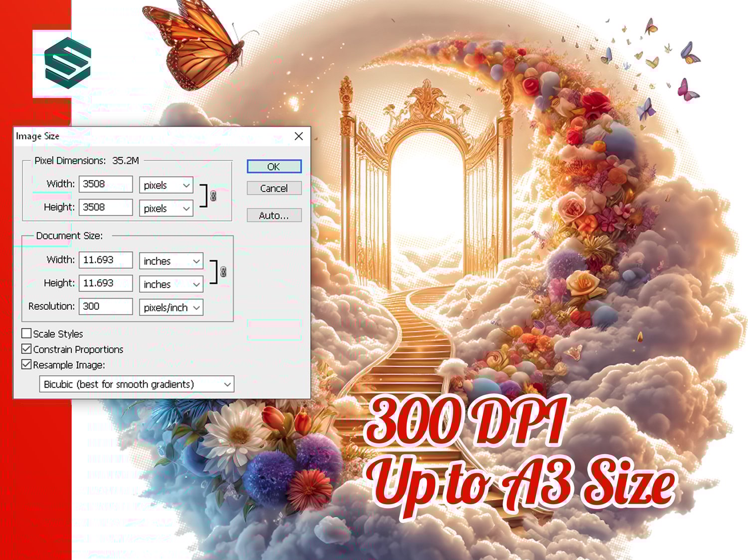Screen dimensions: 748x560
Task: Open the Auto... resolution options
Action: pos(274,215)
